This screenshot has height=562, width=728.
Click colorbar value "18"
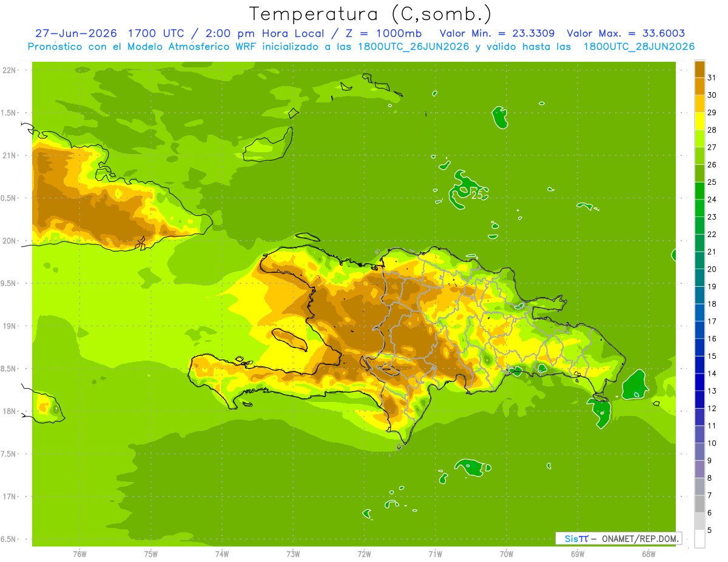coord(712,304)
